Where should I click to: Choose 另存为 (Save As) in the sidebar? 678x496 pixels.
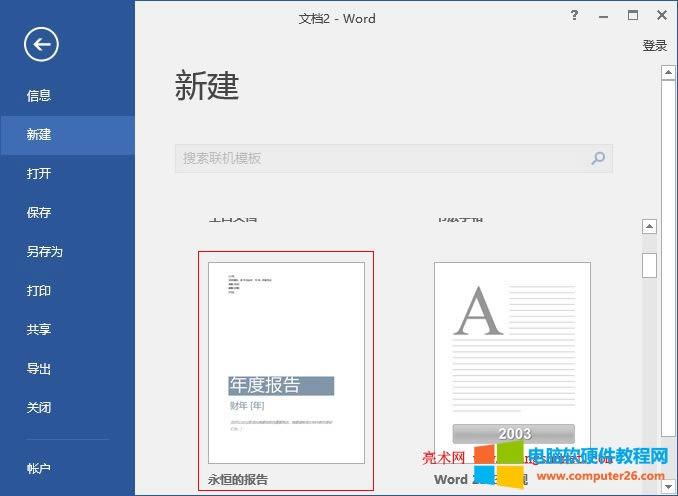click(45, 252)
